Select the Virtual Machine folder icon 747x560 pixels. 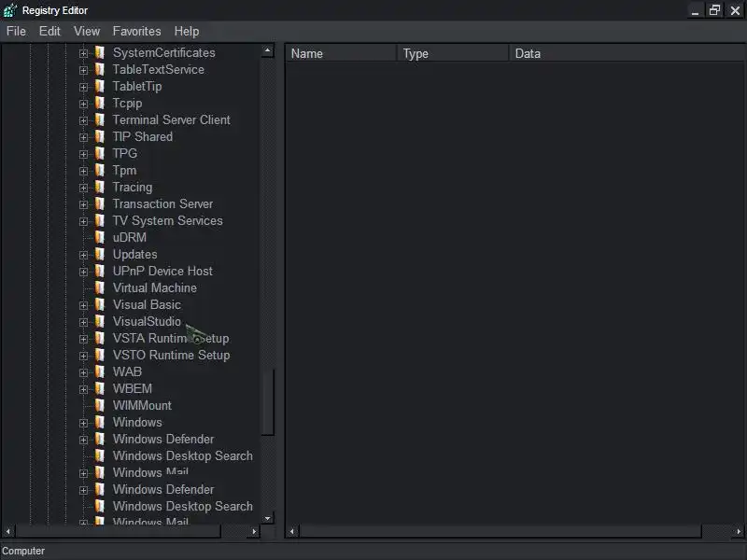click(100, 288)
